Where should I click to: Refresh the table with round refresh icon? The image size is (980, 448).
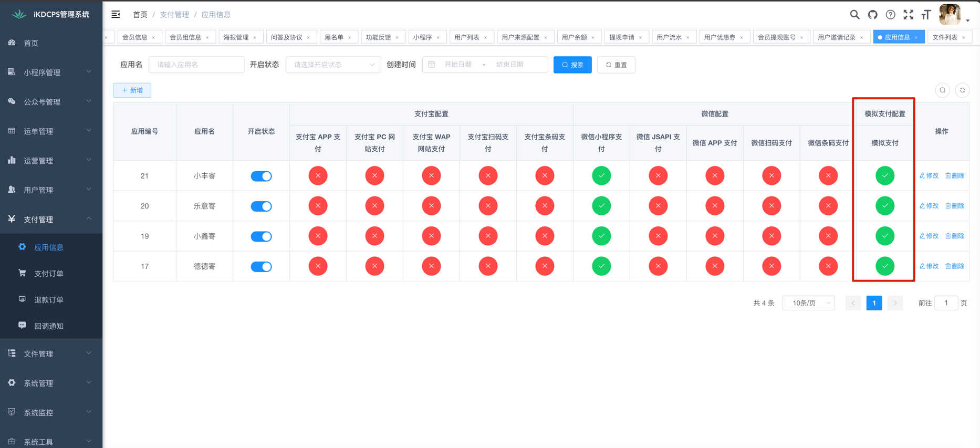[x=963, y=90]
